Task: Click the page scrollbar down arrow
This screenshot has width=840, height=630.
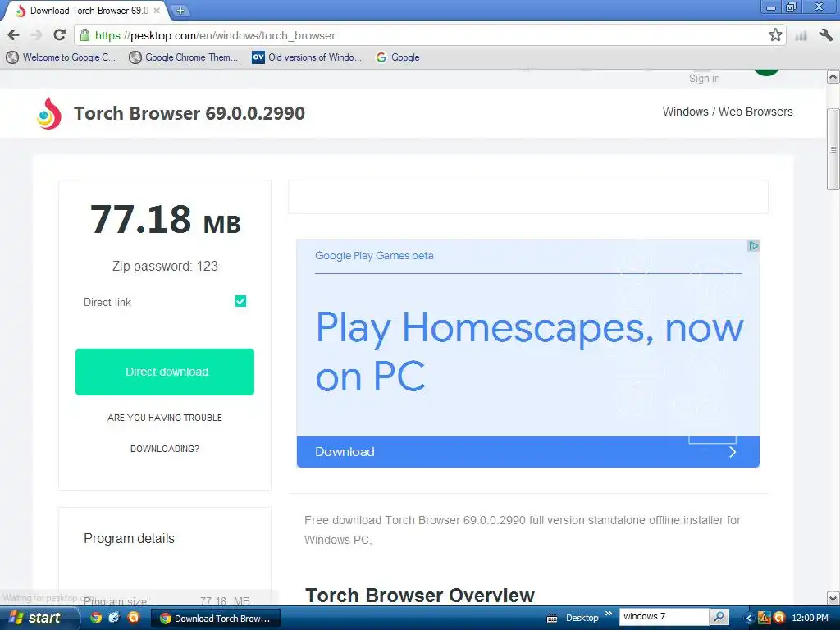Action: [833, 598]
